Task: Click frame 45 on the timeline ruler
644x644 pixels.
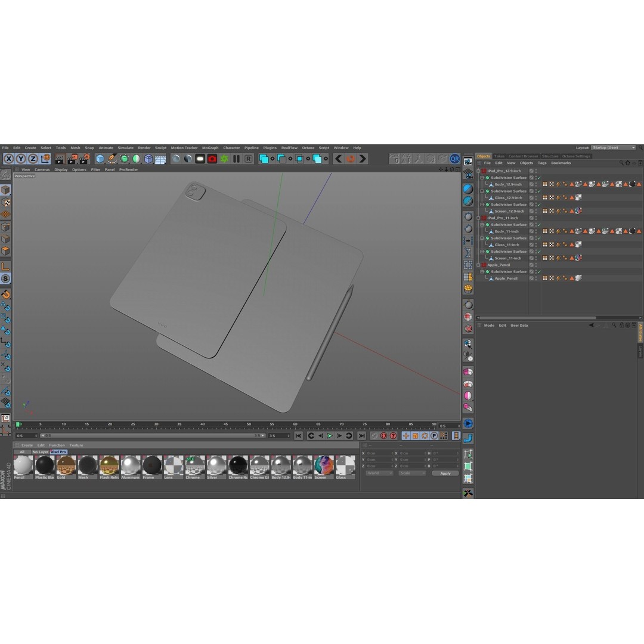Action: click(225, 425)
